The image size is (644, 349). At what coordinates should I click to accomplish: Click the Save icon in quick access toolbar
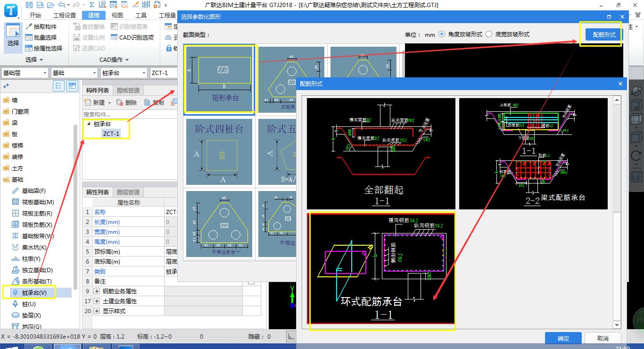[29, 5]
